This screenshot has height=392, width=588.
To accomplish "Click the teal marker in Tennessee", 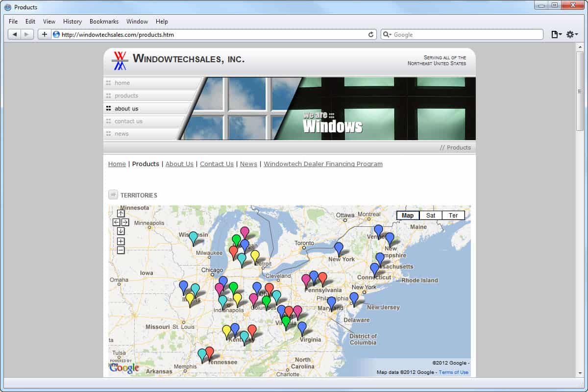I will 202,355.
